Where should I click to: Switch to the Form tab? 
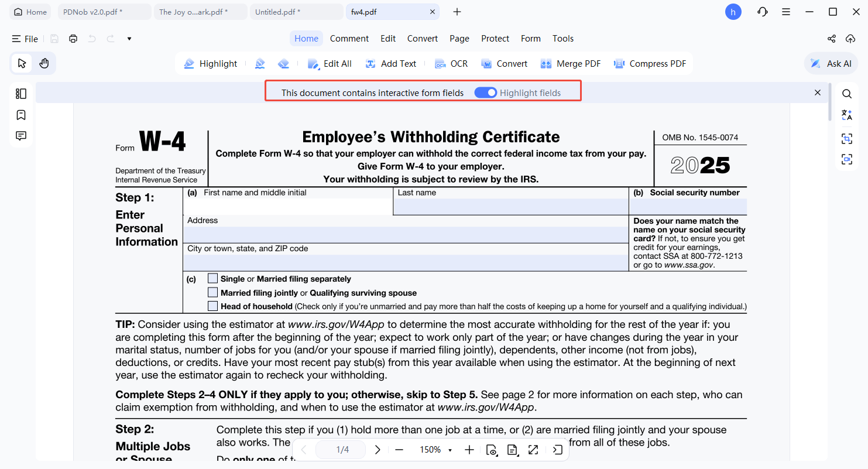click(530, 38)
